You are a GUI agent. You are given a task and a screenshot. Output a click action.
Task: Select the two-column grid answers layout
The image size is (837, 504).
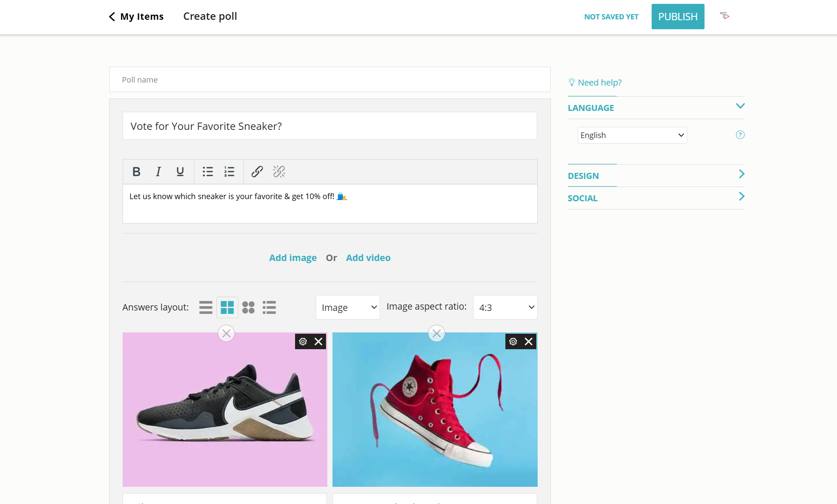[x=227, y=307]
